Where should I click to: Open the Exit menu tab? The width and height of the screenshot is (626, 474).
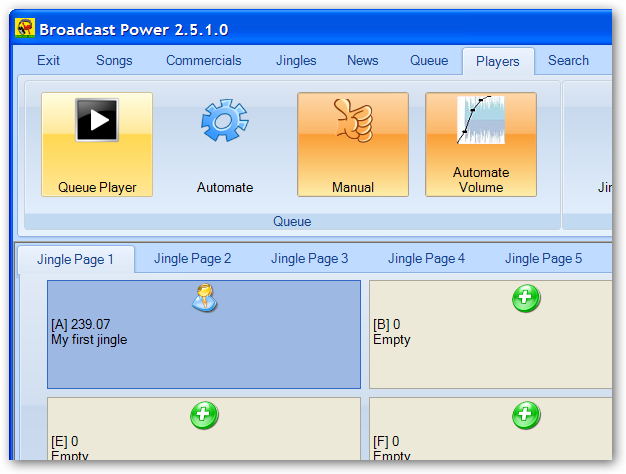tap(48, 60)
